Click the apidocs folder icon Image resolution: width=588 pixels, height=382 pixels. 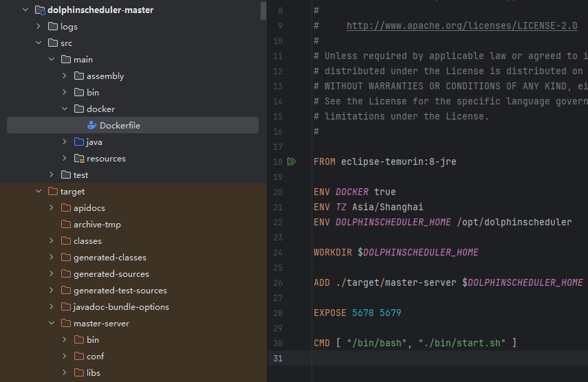click(x=66, y=208)
